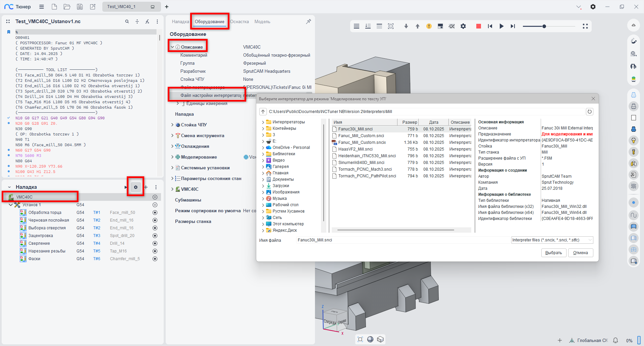
Task: Click the refresh button beside the folder path
Action: pos(589,112)
